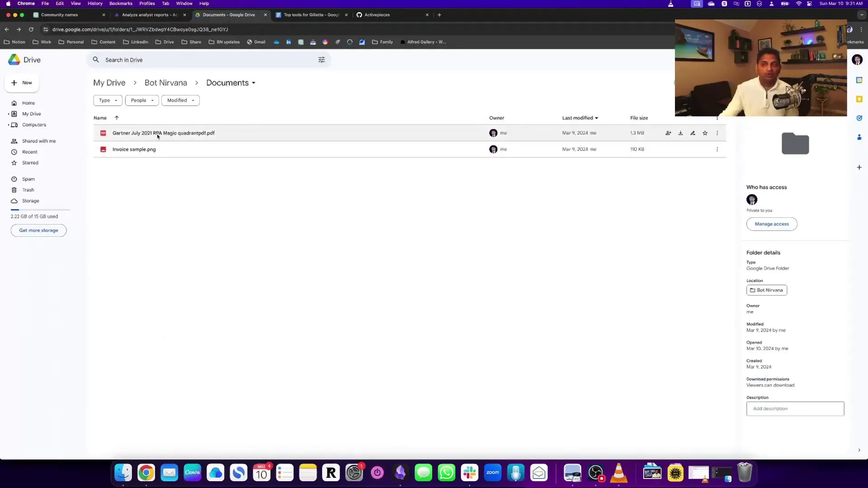Screen dimensions: 868x488
Task: Open the History menu in menu bar
Action: (x=95, y=4)
